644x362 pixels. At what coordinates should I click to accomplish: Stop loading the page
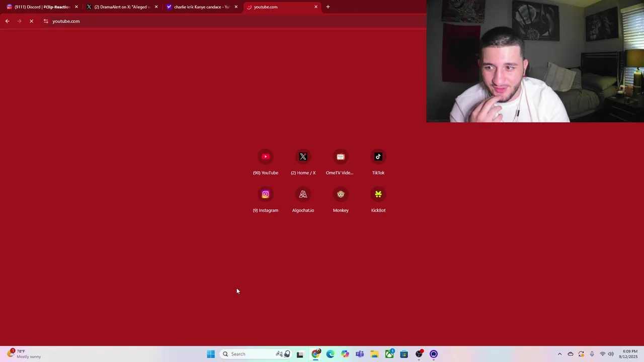31,21
